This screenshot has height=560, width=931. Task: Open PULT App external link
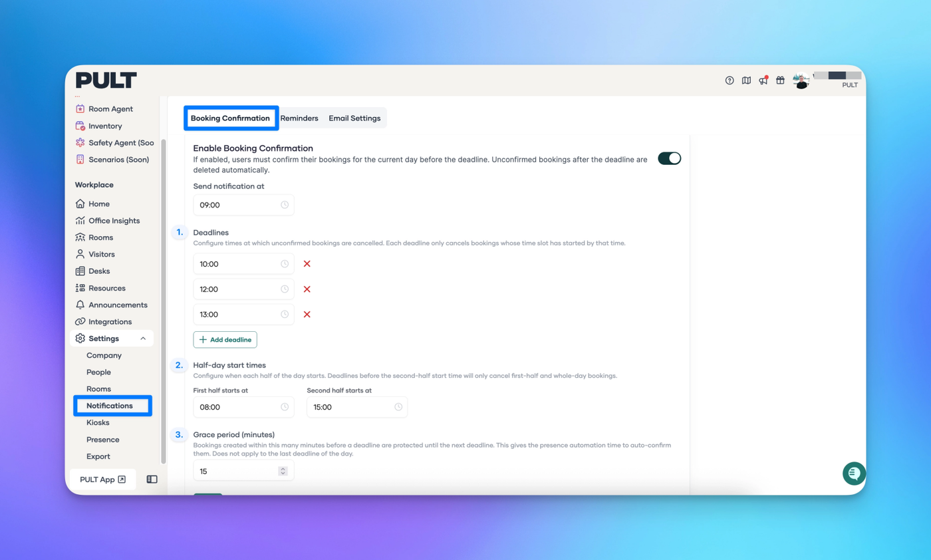coord(102,480)
